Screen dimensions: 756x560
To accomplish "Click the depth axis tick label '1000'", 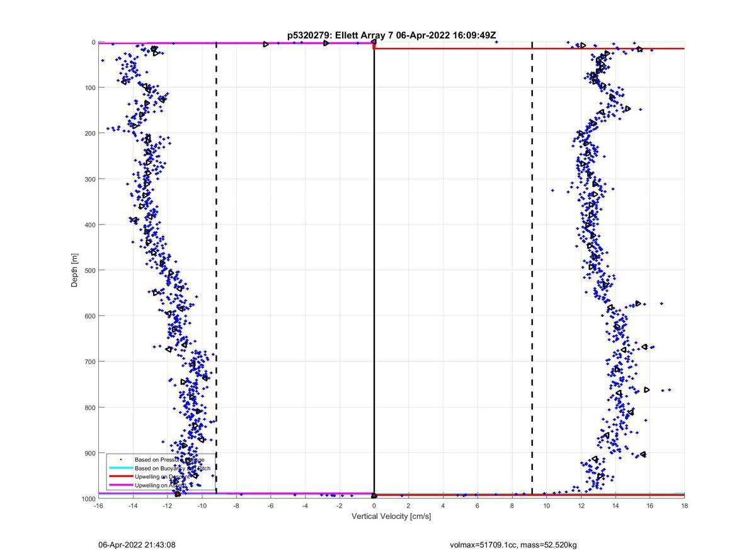I will pyautogui.click(x=88, y=498).
